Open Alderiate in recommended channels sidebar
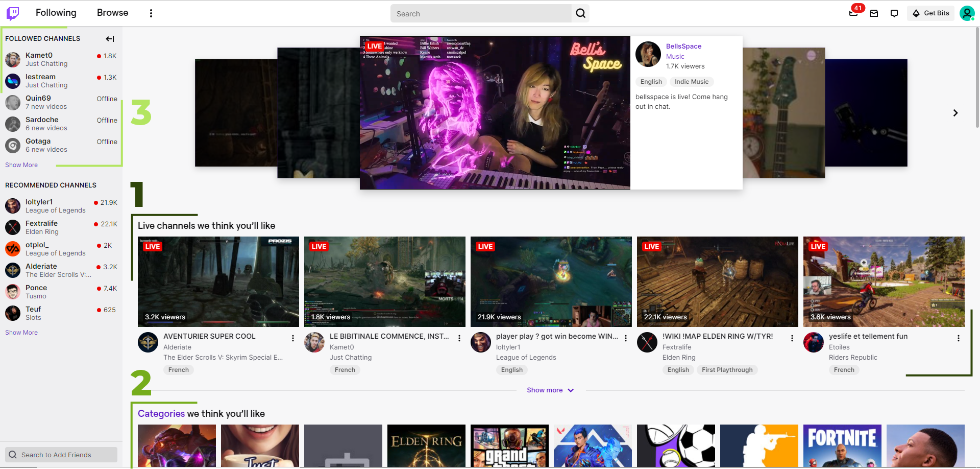This screenshot has height=469, width=980. coord(61,270)
